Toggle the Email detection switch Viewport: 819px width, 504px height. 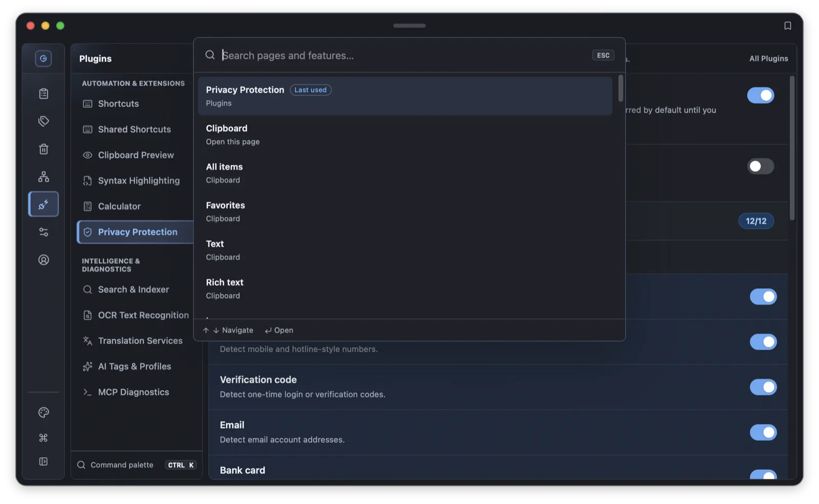tap(763, 432)
